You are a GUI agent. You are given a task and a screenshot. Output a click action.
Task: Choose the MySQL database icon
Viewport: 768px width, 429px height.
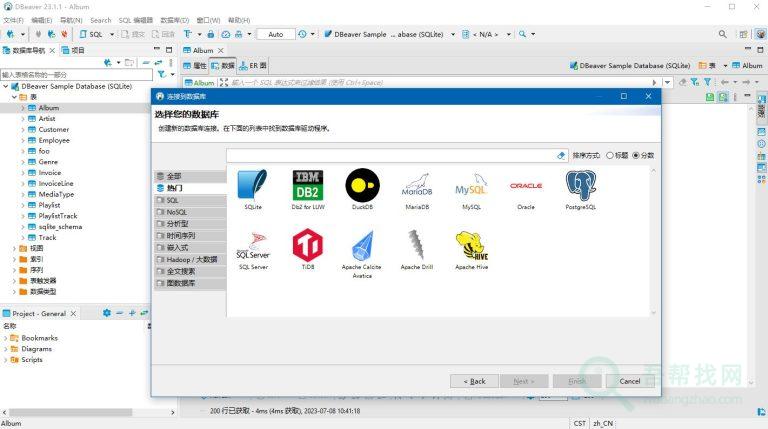(471, 186)
